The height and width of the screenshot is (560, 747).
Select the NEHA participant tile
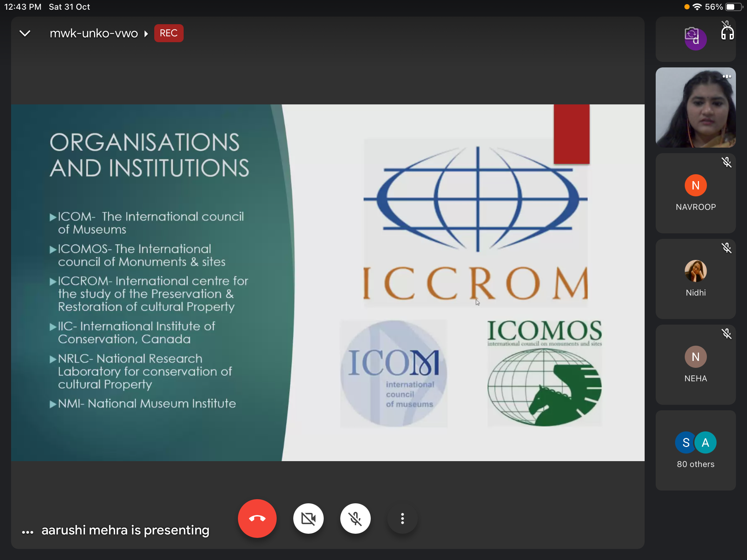(695, 365)
